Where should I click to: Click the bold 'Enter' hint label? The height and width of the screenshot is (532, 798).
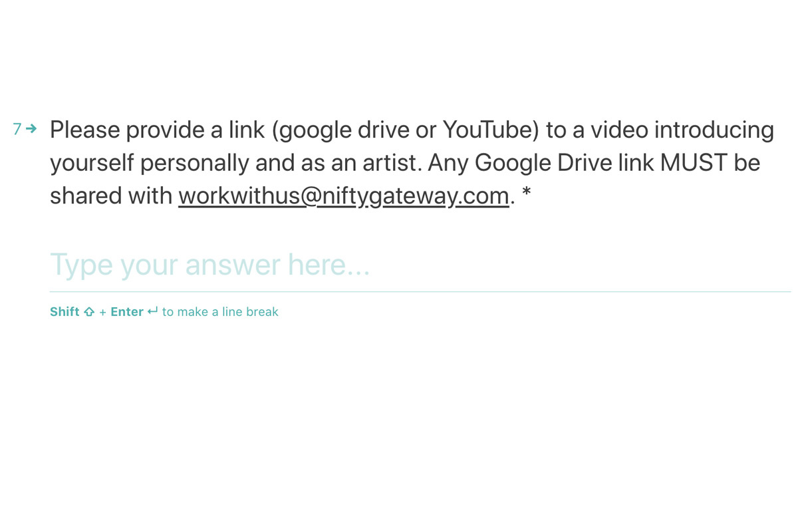pos(127,312)
